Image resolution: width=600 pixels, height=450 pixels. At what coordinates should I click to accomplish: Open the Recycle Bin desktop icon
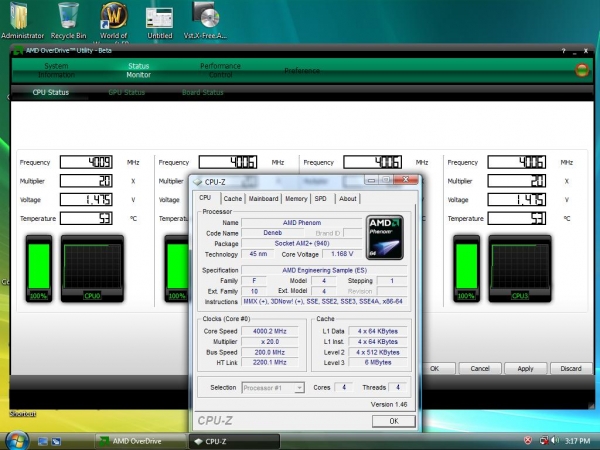[69, 17]
